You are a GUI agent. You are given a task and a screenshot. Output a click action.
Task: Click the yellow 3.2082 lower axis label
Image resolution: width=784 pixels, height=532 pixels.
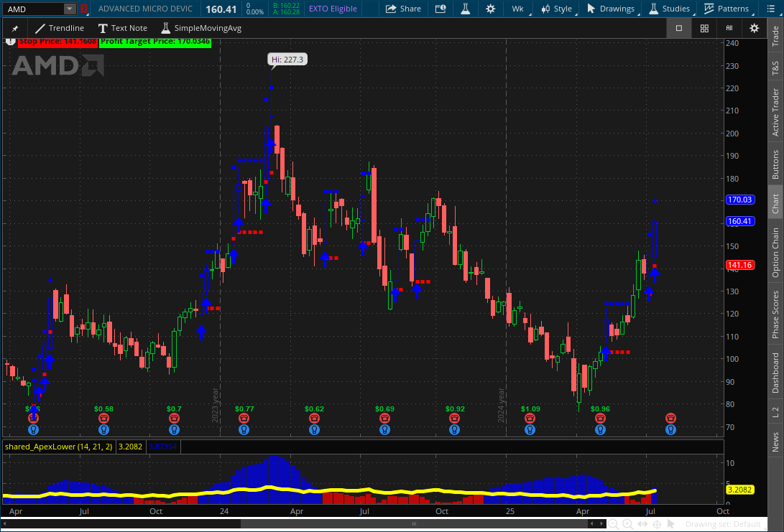[739, 490]
